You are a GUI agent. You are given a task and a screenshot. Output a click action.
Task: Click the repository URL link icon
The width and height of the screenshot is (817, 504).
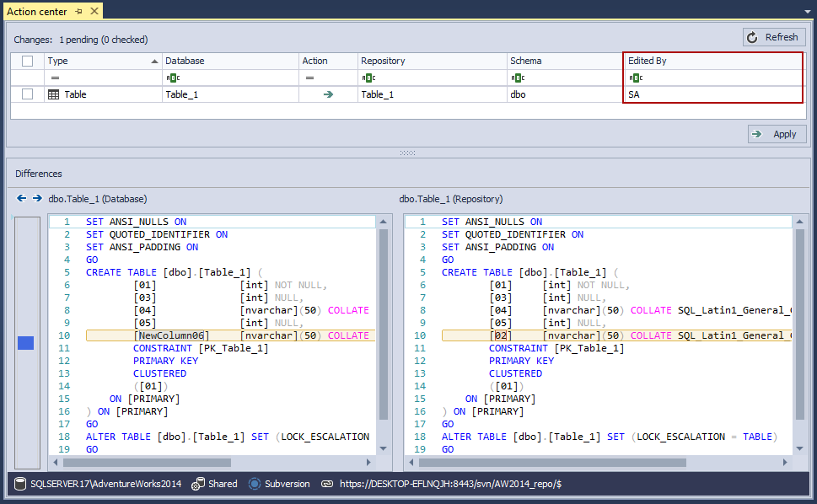click(327, 484)
